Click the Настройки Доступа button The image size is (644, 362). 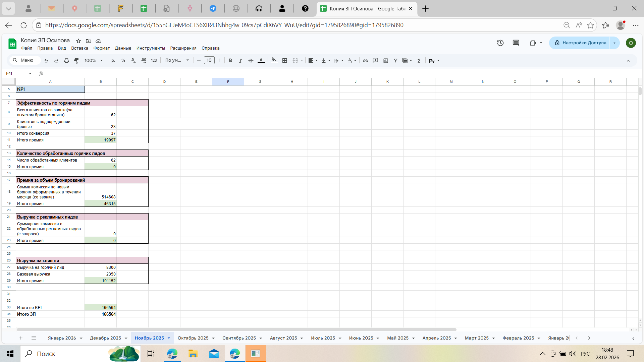pos(580,43)
